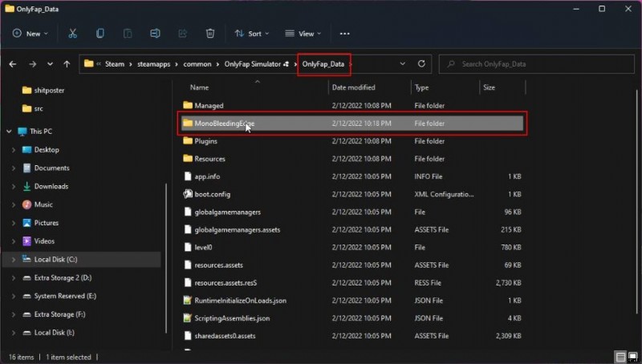Click the Paste clipboard icon
The width and height of the screenshot is (642, 364).
click(128, 34)
